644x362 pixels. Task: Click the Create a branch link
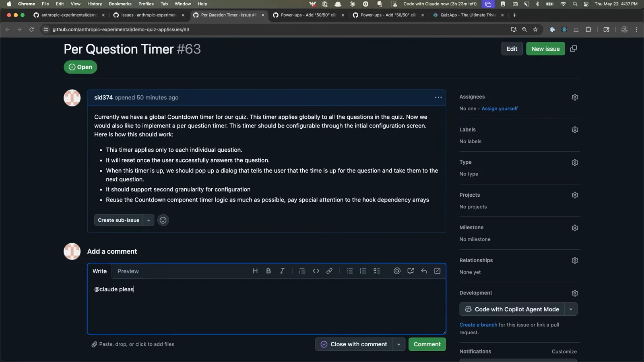(478, 325)
